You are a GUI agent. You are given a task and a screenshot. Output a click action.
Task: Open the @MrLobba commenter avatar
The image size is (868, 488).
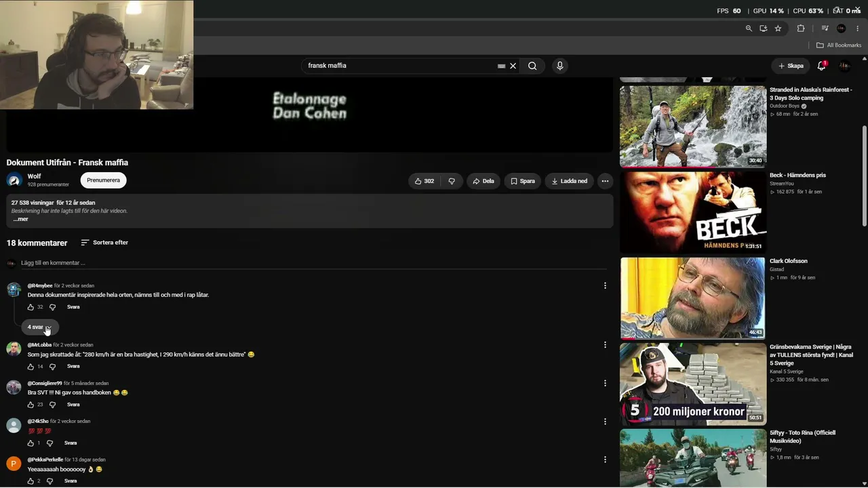[14, 349]
